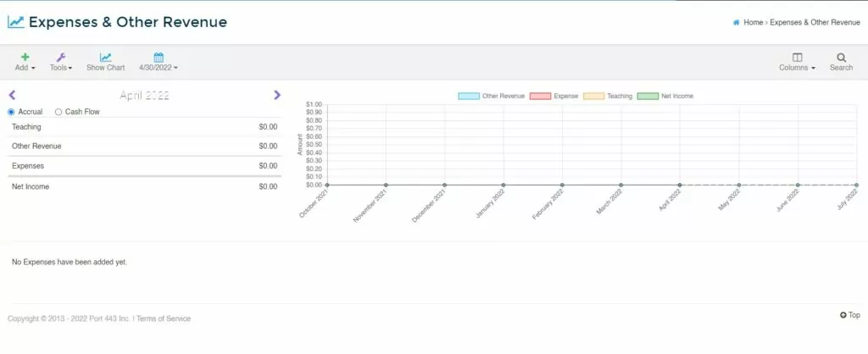This screenshot has height=354, width=868.
Task: Click the 'No Expenses have been added yet' message
Action: tap(70, 263)
